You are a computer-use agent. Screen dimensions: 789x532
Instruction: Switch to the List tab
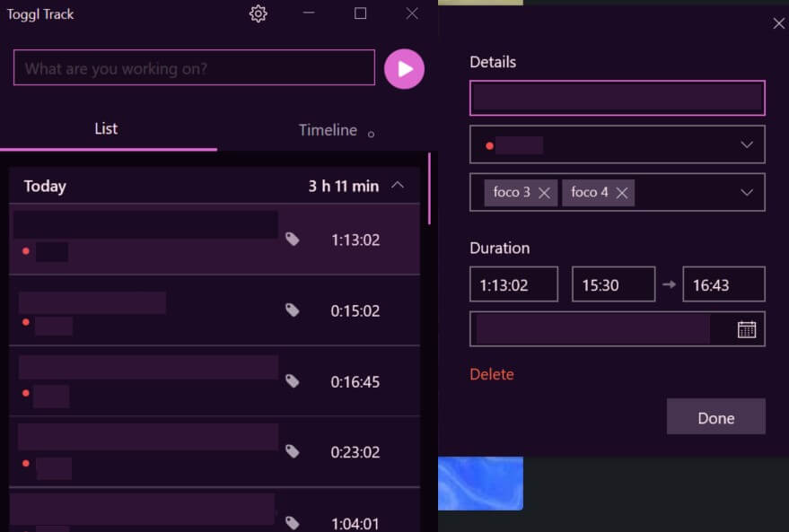click(x=106, y=128)
